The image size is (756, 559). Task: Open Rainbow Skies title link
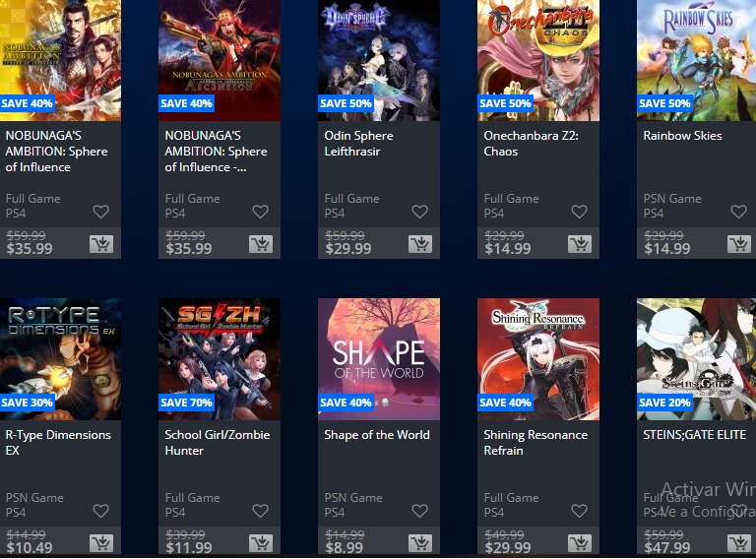(682, 136)
